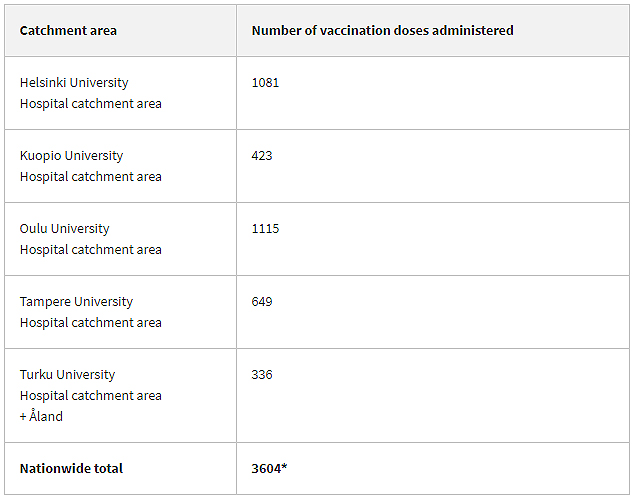The width and height of the screenshot is (635, 499).
Task: Click the word 'Helsinki' in first row
Action: [43, 83]
